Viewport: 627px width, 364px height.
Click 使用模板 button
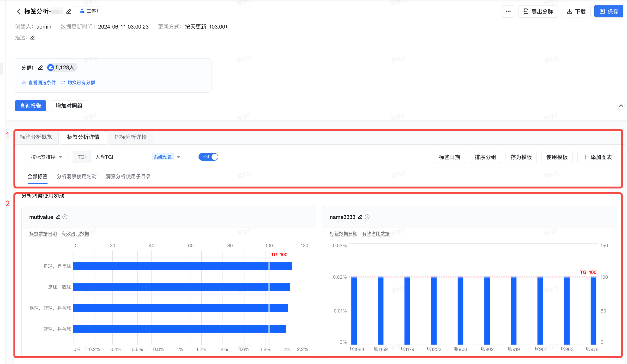[x=557, y=157]
